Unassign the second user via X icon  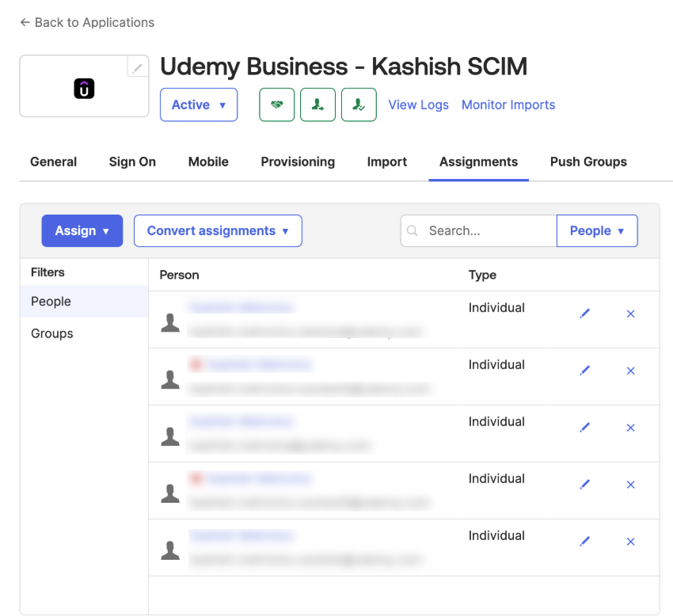(x=630, y=371)
